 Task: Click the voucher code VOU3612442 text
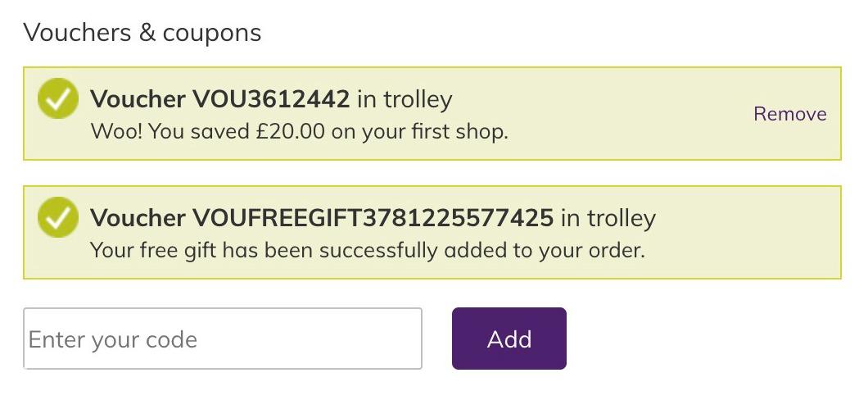(x=271, y=100)
